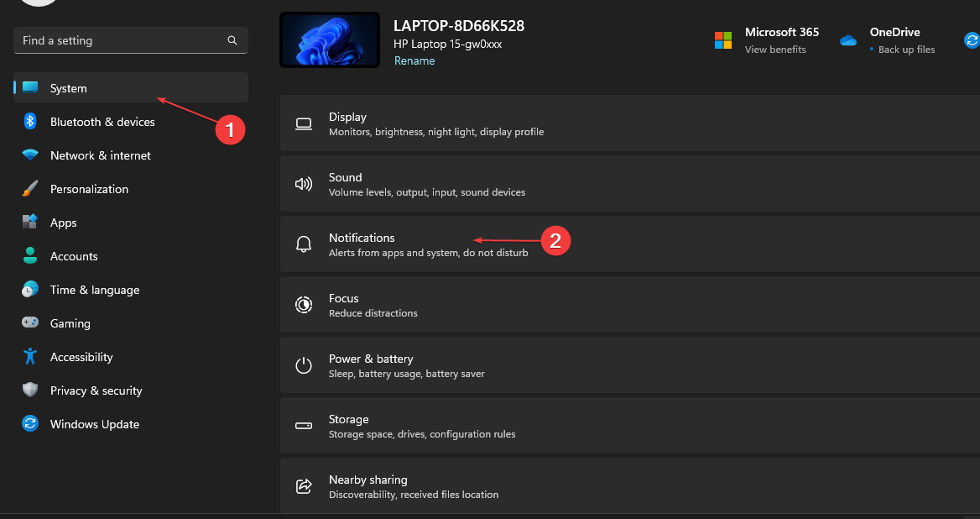Image resolution: width=980 pixels, height=519 pixels.
Task: Click the Microsoft 365 squares icon
Action: (x=722, y=39)
